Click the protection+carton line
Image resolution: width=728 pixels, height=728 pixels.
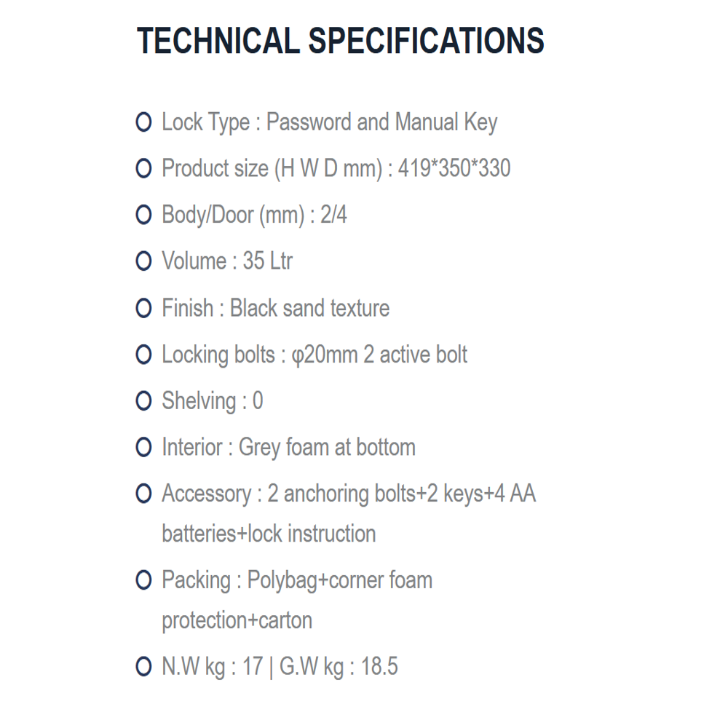[237, 621]
